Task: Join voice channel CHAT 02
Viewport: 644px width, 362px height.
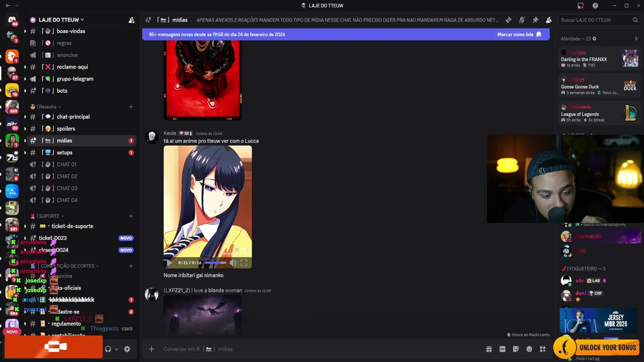Action: (x=82, y=176)
